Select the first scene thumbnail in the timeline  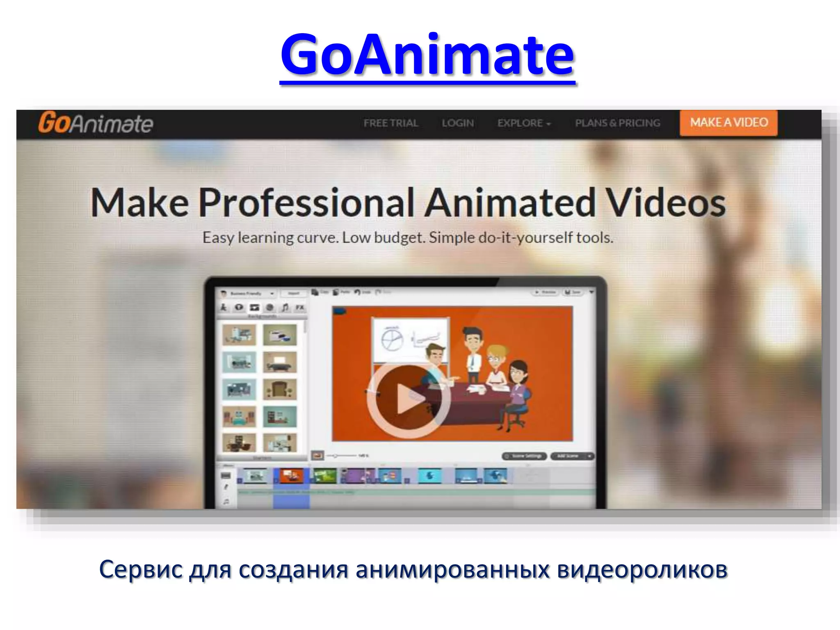(256, 476)
